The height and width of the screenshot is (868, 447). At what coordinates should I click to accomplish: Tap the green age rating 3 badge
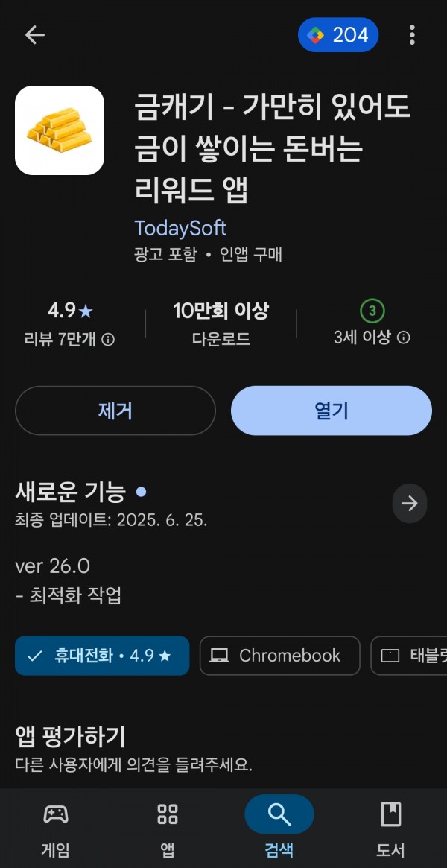point(372,311)
